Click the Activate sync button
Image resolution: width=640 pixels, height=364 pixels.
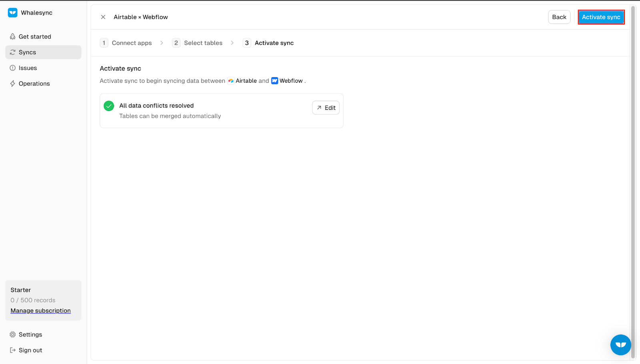(601, 17)
